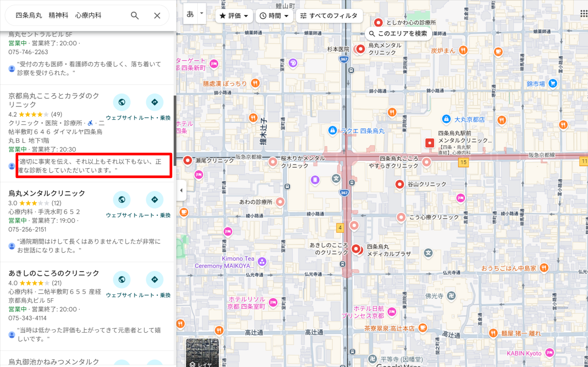Click 3.0 star rating with 12 reviews

click(35, 203)
